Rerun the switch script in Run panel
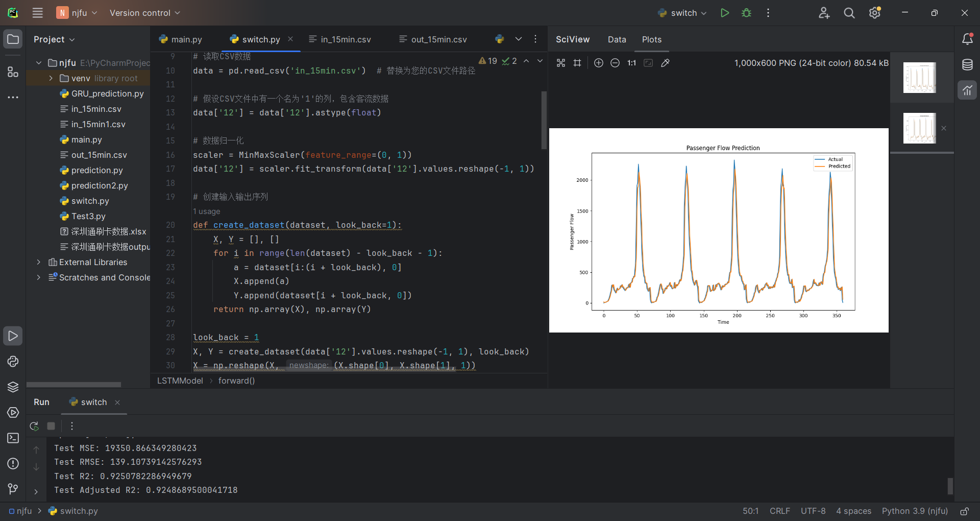 [34, 426]
